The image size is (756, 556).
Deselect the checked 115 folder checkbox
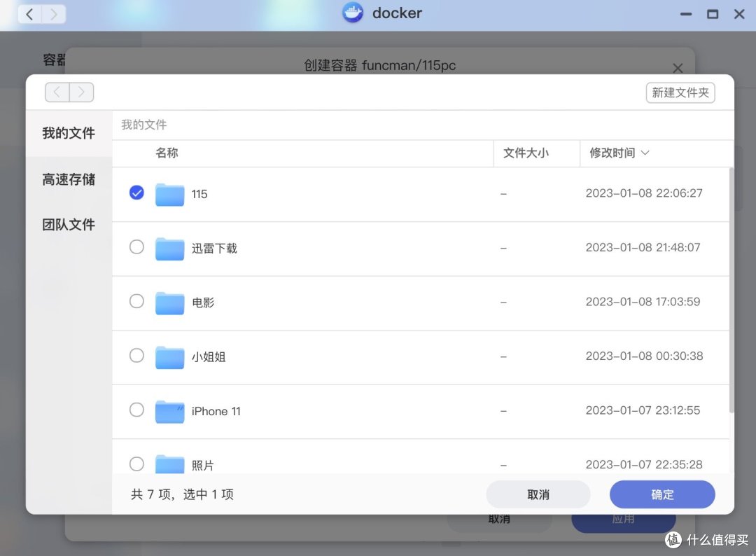[x=136, y=193]
